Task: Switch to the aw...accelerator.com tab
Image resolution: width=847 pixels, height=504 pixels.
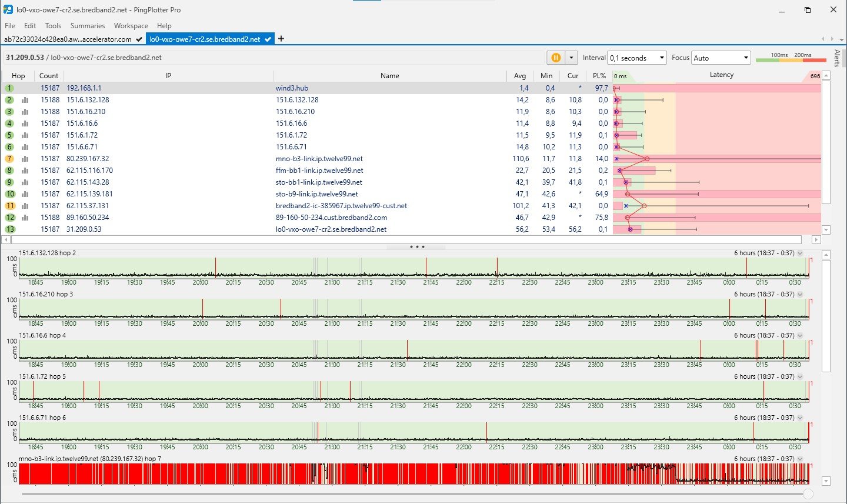Action: pos(68,39)
